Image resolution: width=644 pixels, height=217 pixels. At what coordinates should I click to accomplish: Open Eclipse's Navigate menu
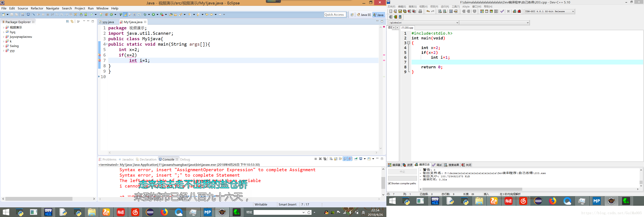53,8
